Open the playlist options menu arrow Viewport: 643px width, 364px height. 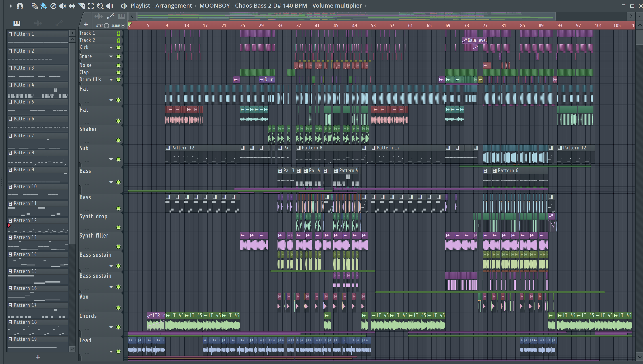(10, 6)
